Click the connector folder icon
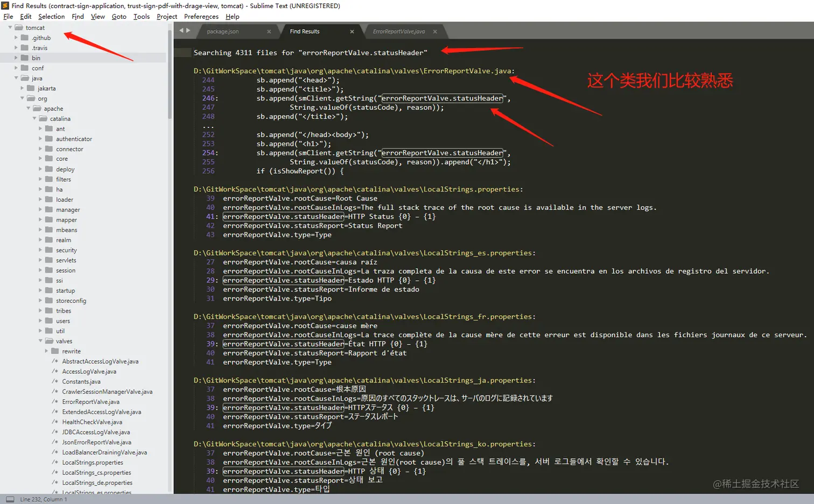This screenshot has width=814, height=504. tap(49, 149)
